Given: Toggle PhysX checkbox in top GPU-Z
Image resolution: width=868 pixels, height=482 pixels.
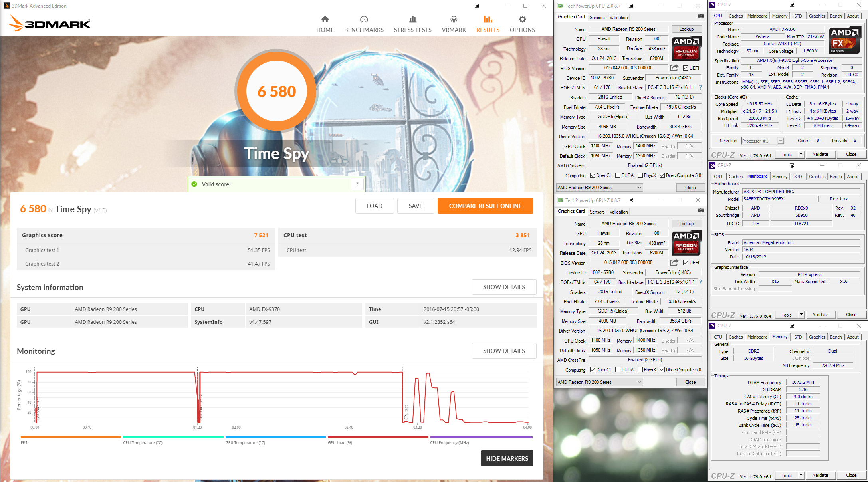Looking at the screenshot, I should tap(640, 175).
